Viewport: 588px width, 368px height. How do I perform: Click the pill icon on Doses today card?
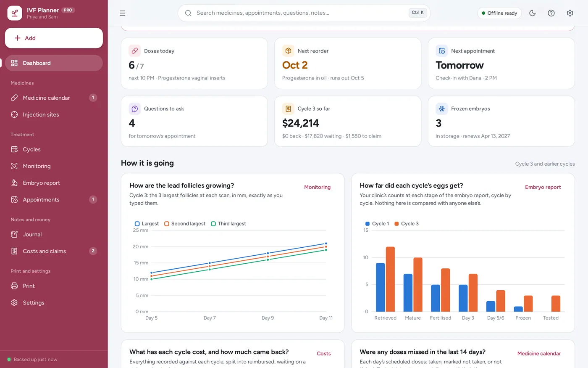(x=135, y=51)
